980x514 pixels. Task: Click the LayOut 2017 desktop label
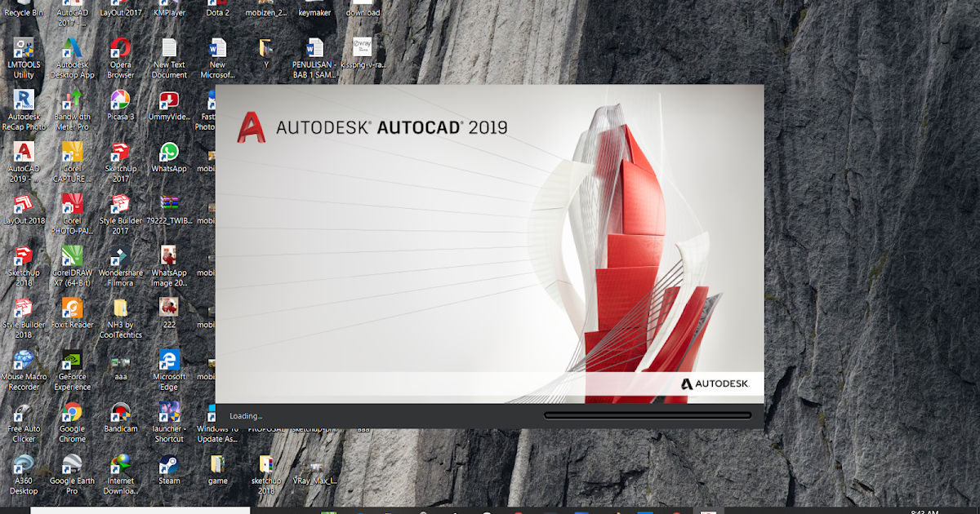coord(120,13)
